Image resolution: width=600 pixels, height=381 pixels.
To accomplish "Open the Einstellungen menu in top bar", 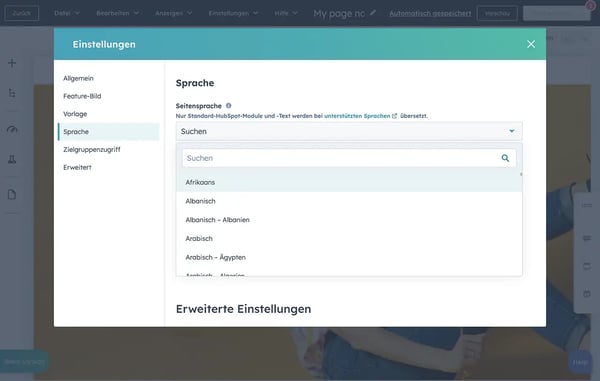I will 233,13.
